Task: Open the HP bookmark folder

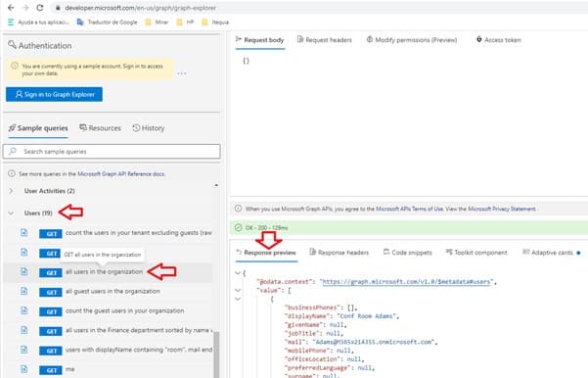Action: (185, 23)
